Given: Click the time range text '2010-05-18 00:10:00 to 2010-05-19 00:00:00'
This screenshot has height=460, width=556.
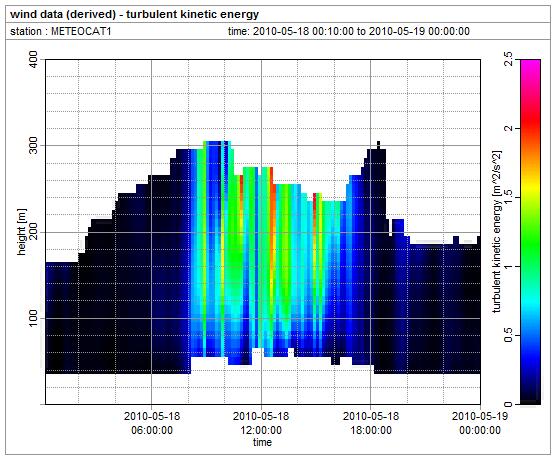Looking at the screenshot, I should pos(361,31).
